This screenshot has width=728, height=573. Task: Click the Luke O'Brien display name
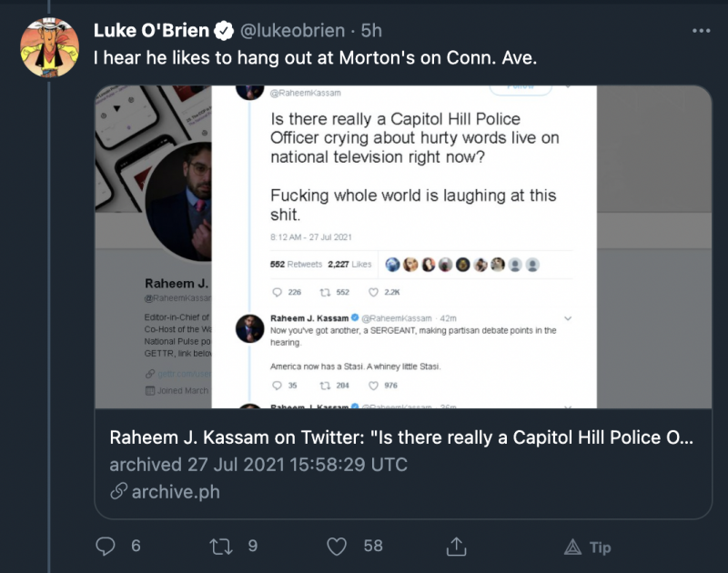(151, 31)
